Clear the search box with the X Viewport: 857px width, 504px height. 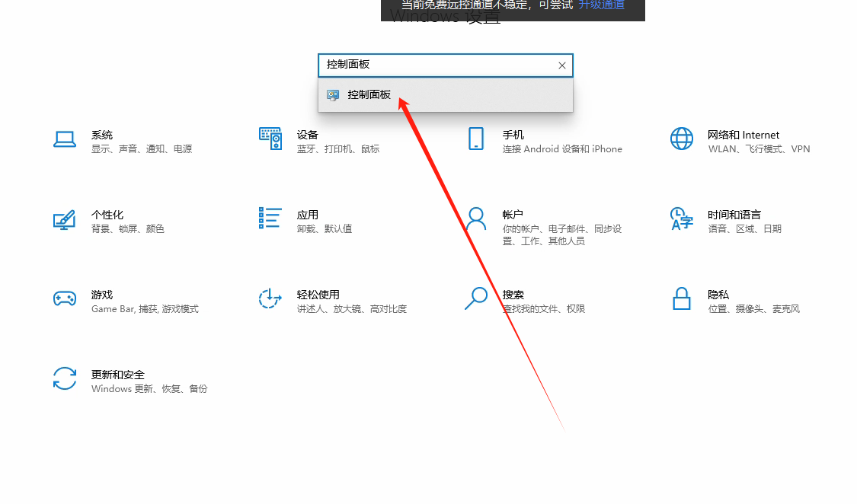[561, 65]
